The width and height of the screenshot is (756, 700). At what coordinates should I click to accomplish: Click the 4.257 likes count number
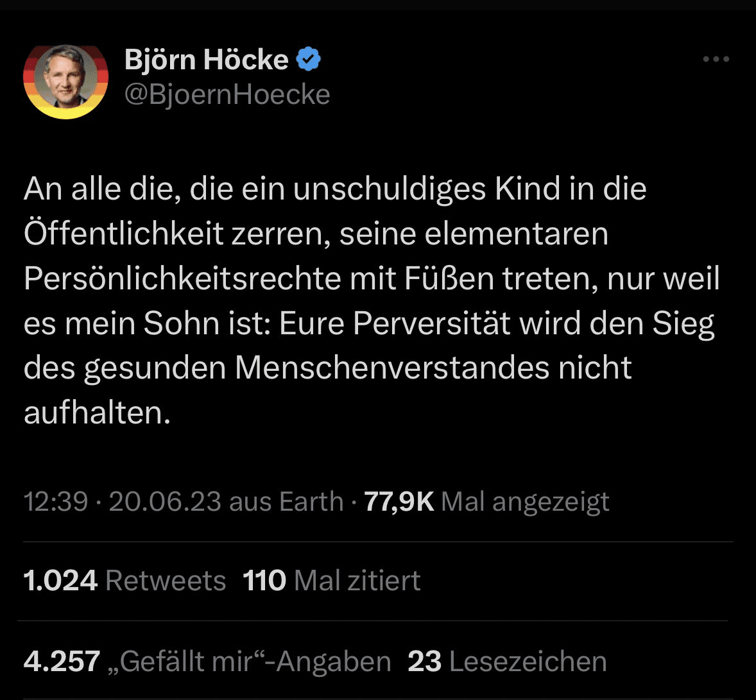(62, 662)
